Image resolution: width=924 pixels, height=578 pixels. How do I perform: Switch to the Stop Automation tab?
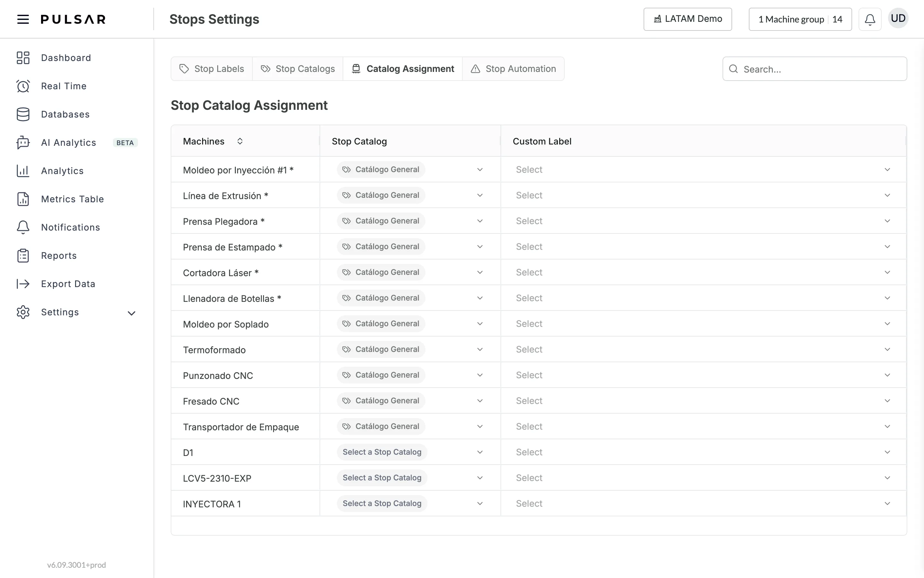[513, 69]
